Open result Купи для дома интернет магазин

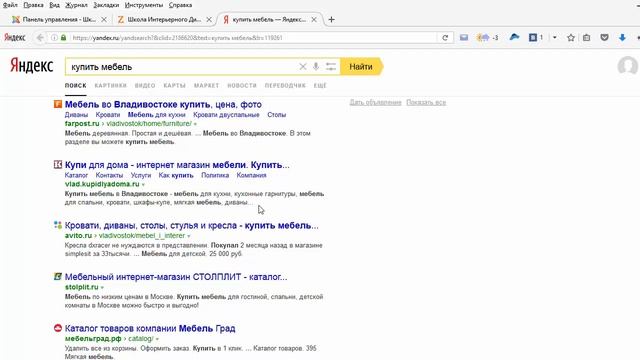(x=177, y=164)
